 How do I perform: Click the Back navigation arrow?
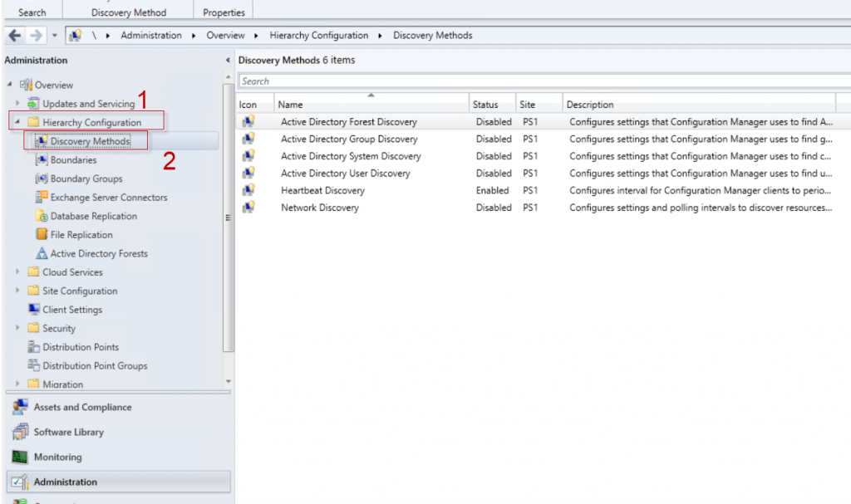pyautogui.click(x=15, y=36)
